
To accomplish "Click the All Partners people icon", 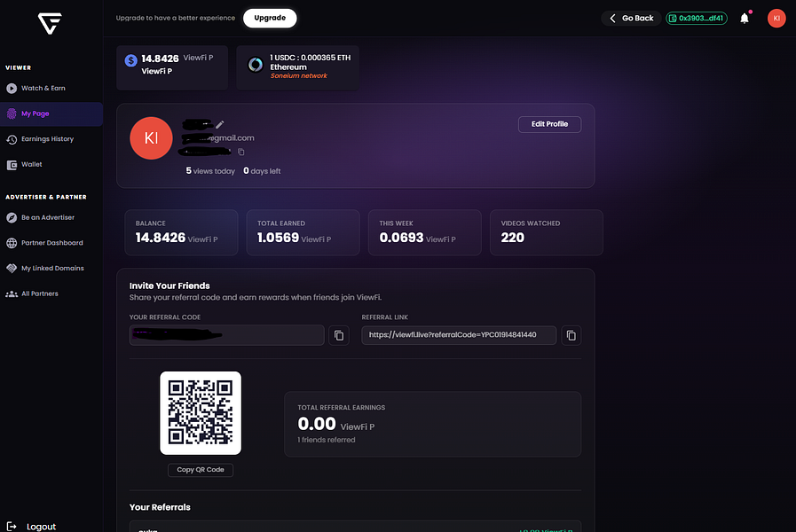I will point(12,293).
